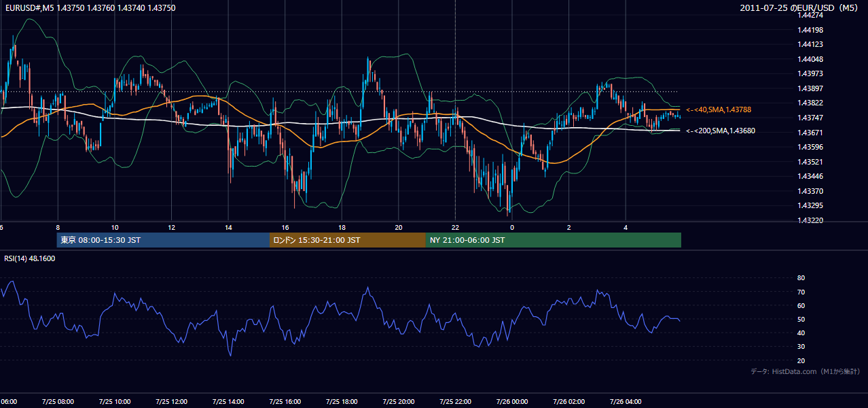Click price axis label 1.43671
Image resolution: width=868 pixels, height=408 pixels.
click(810, 133)
